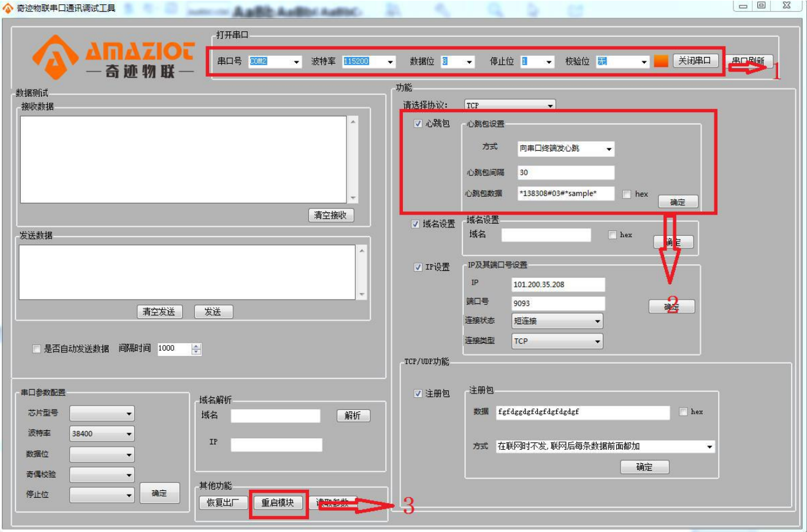The width and height of the screenshot is (807, 532).
Task: Click the 清空发送 button
Action: pyautogui.click(x=159, y=312)
